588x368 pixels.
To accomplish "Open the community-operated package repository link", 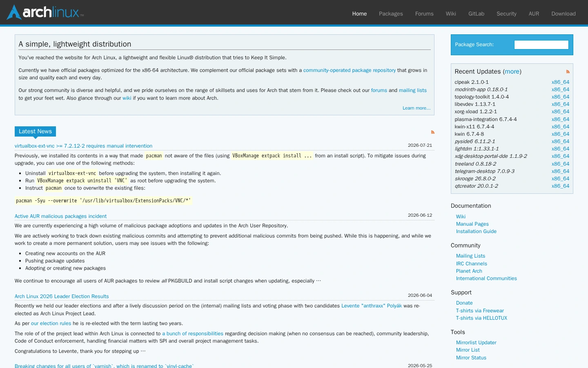I will 350,70.
